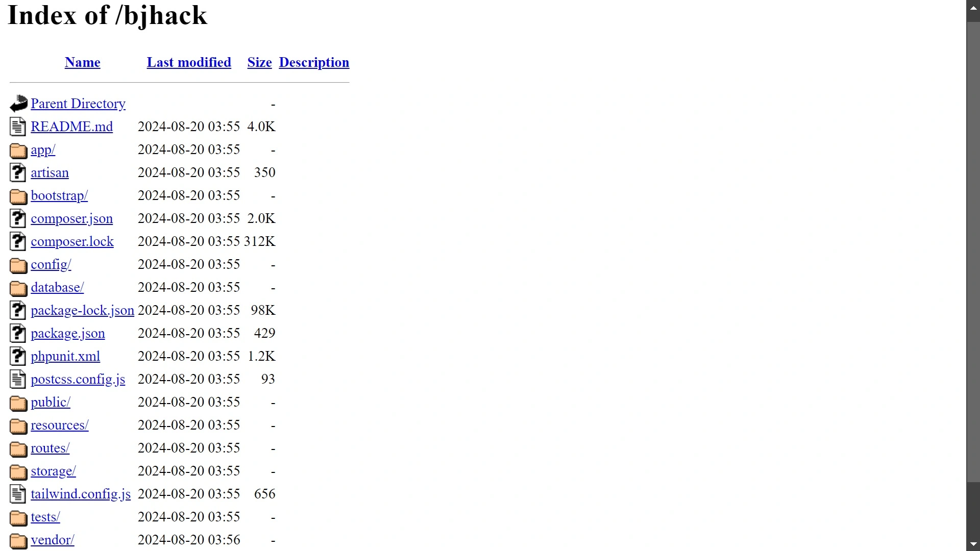Sort files by Name column
Viewport: 980px width, 551px height.
[x=82, y=62]
